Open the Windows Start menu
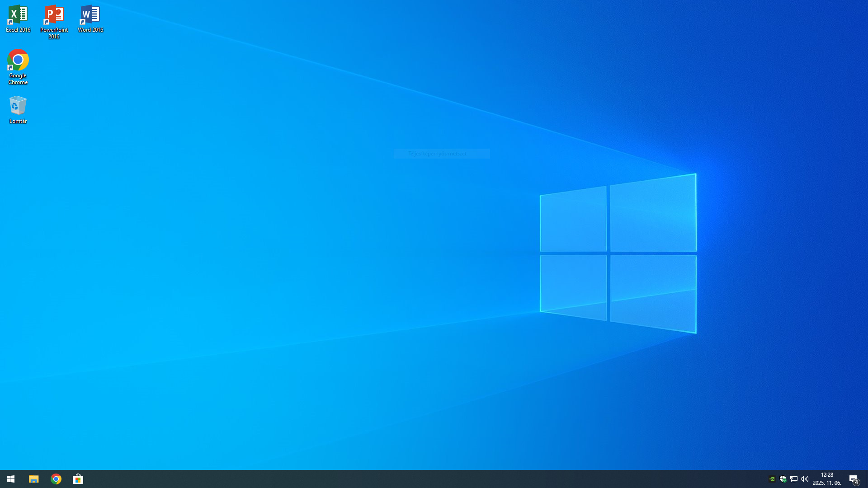 (11, 479)
